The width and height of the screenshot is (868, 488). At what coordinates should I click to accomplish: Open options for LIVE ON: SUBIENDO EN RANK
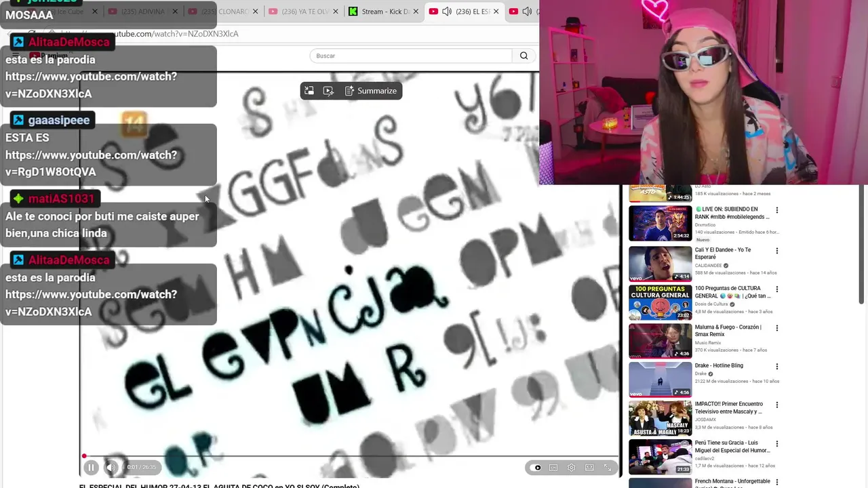pos(777,211)
